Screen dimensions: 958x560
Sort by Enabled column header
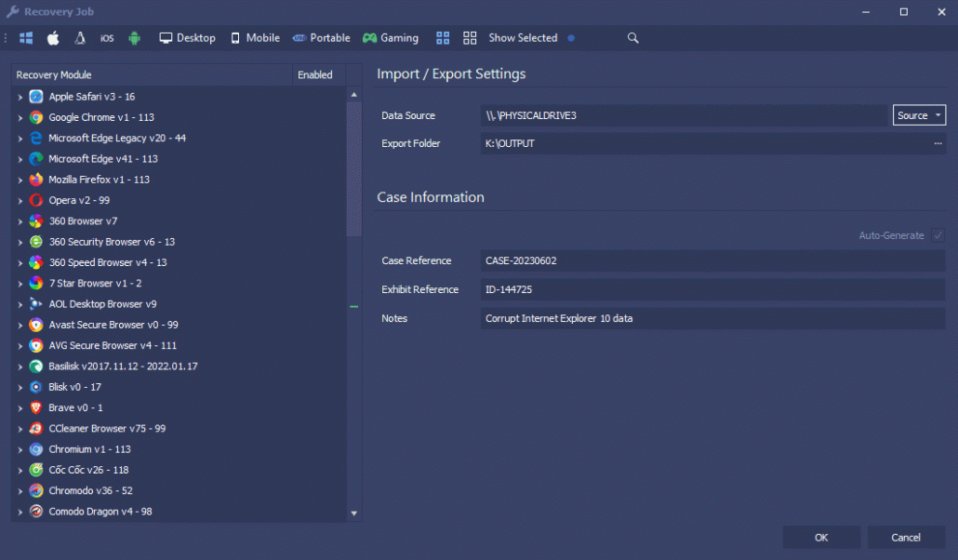(318, 74)
